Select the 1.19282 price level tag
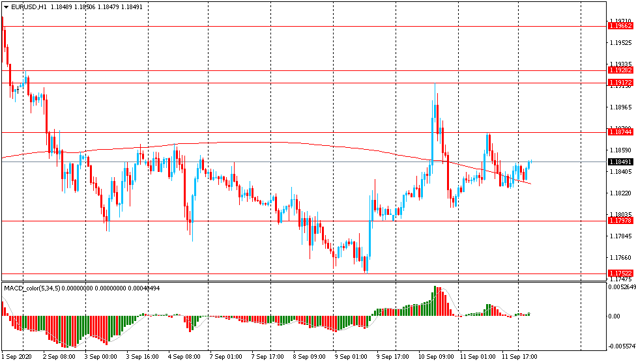Viewport: 636px width, 364px height. pos(620,70)
